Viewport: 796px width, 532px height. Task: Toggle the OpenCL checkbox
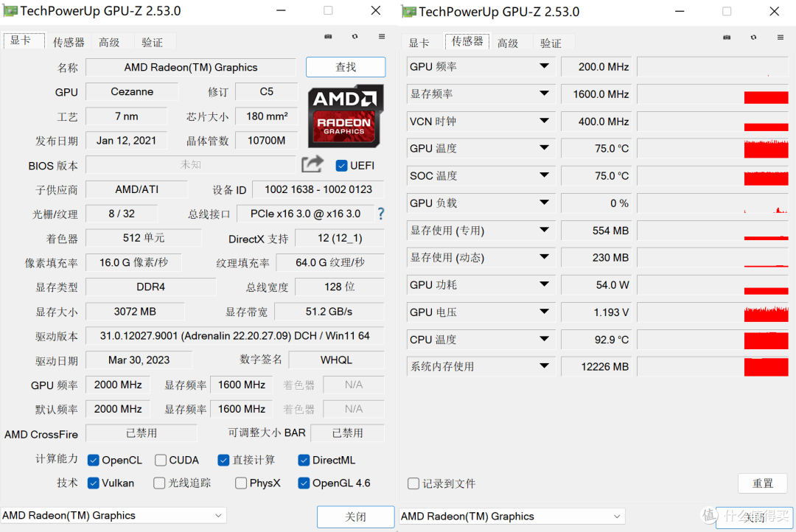click(x=93, y=460)
